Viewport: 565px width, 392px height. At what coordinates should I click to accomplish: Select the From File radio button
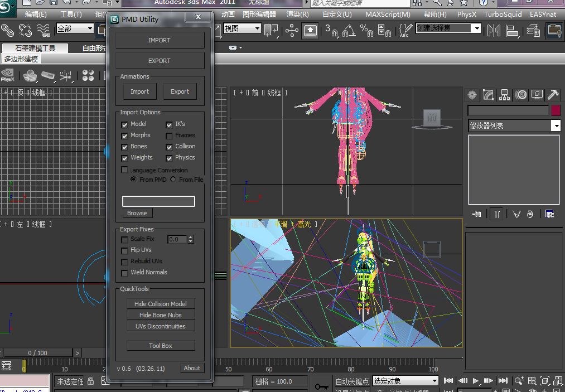(173, 180)
